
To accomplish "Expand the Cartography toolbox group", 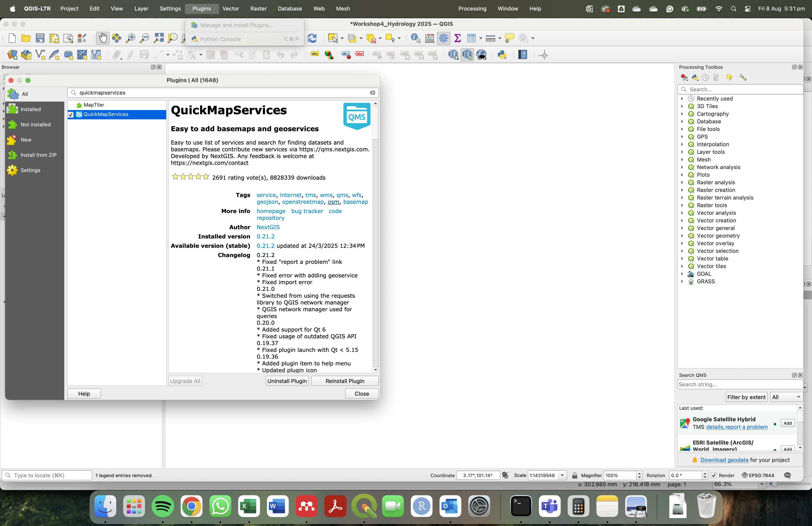I will click(x=682, y=114).
